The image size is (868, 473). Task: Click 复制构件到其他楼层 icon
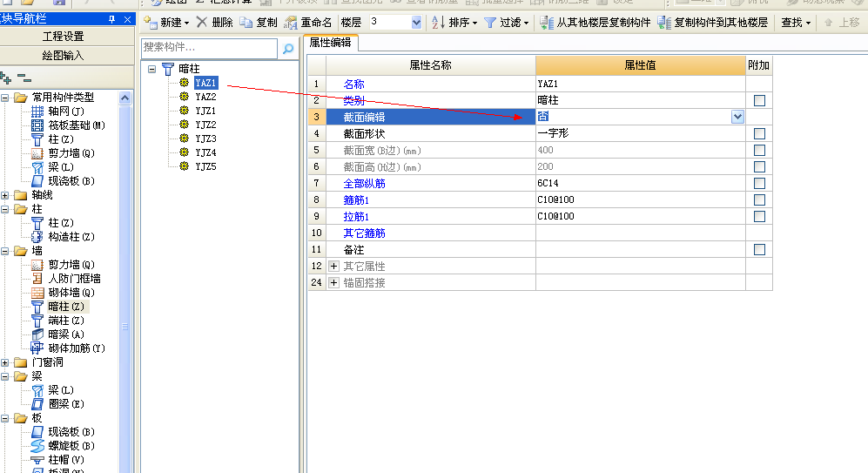pyautogui.click(x=663, y=23)
